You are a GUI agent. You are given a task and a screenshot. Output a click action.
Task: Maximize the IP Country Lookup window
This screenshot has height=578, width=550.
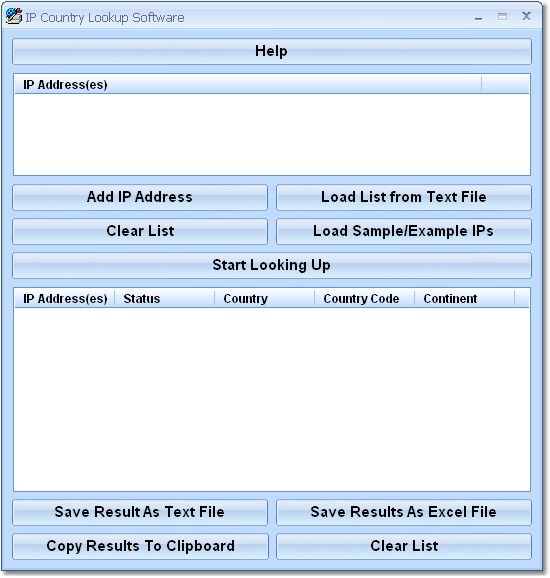pyautogui.click(x=502, y=17)
